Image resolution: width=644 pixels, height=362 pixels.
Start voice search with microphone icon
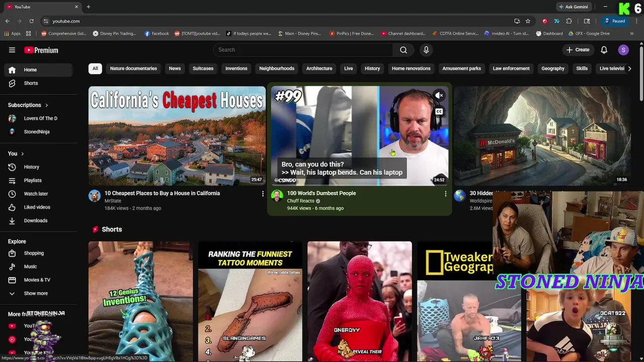click(426, 50)
